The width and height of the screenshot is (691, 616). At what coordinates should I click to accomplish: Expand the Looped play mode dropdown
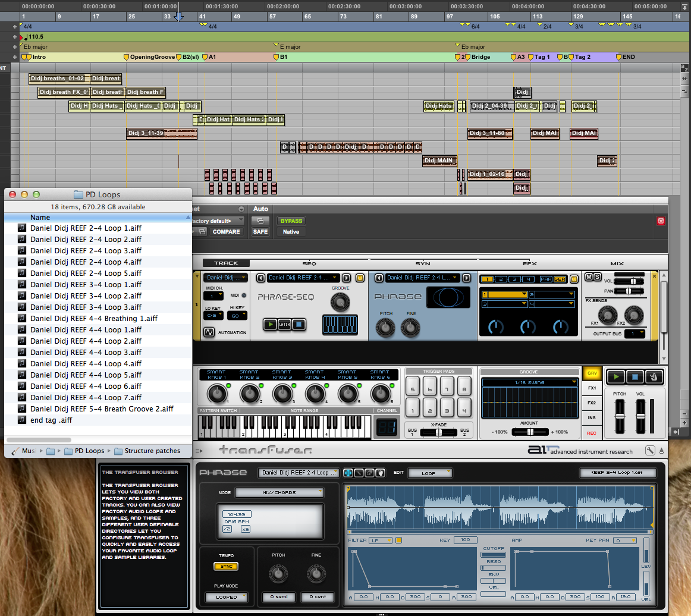pyautogui.click(x=226, y=596)
